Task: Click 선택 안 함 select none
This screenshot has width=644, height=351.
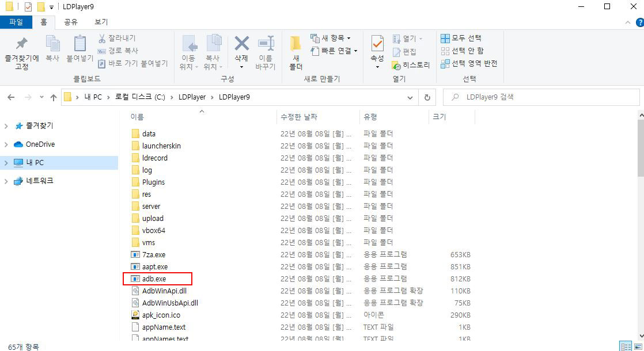Action: pos(462,51)
